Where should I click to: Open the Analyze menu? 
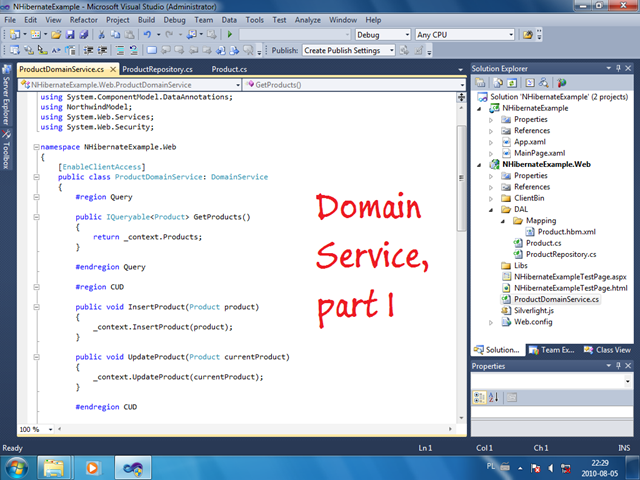click(x=308, y=20)
